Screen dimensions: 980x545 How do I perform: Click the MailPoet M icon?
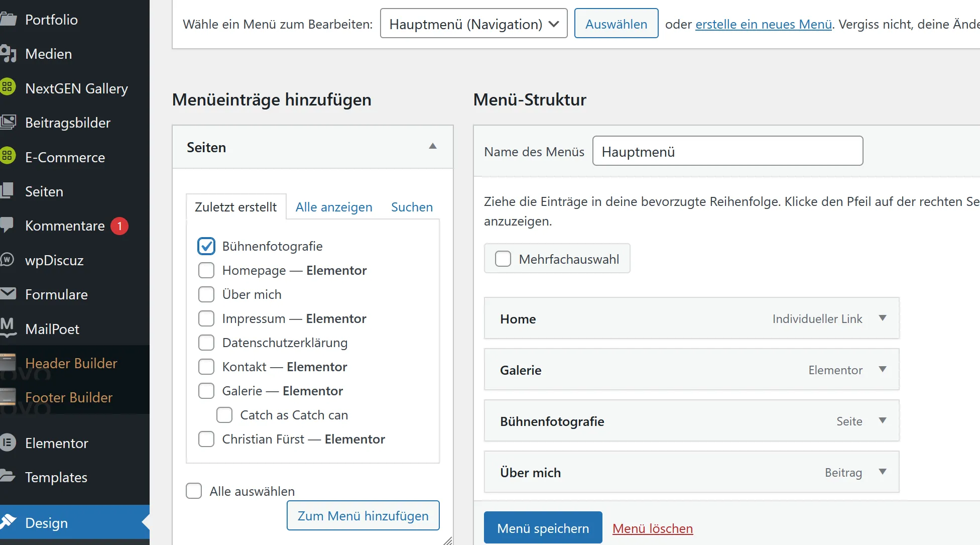coord(8,328)
